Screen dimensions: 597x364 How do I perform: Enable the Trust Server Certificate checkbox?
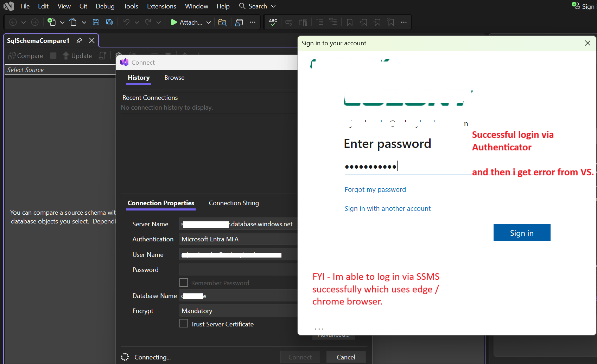pyautogui.click(x=184, y=323)
